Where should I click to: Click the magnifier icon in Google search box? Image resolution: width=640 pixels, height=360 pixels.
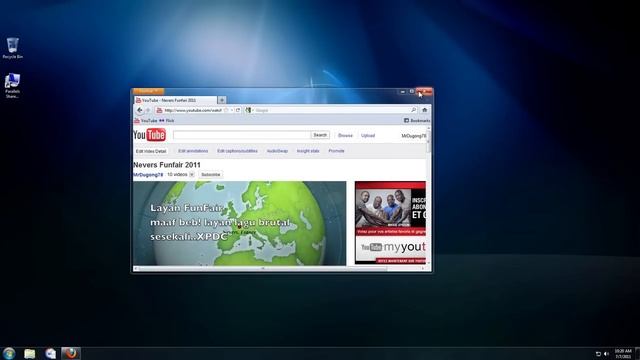tap(413, 110)
